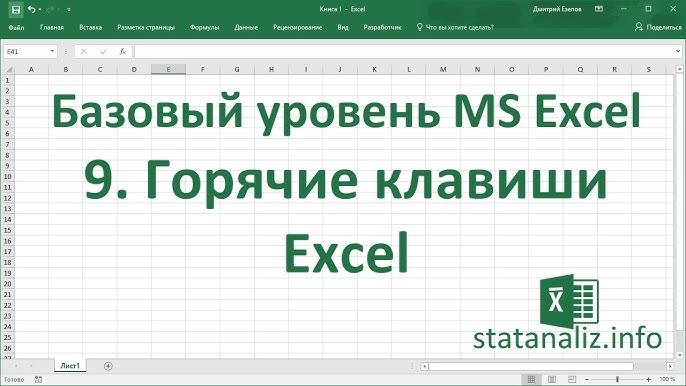Click next sheet navigation arrow

point(31,366)
